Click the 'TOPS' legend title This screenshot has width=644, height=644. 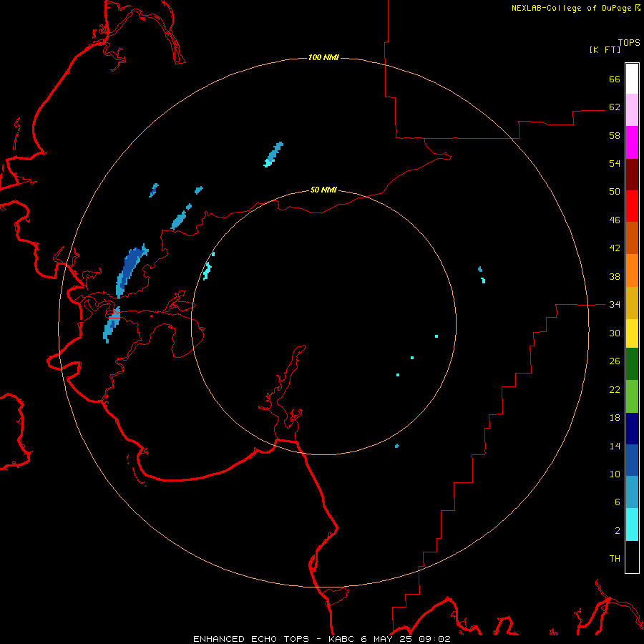(629, 42)
